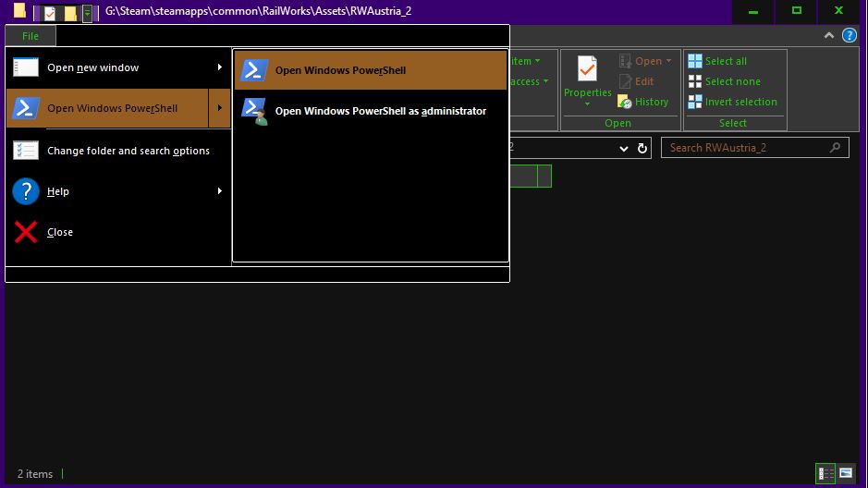Click the PowerShell administrator icon with user badge
The height and width of the screenshot is (488, 868).
click(x=254, y=111)
